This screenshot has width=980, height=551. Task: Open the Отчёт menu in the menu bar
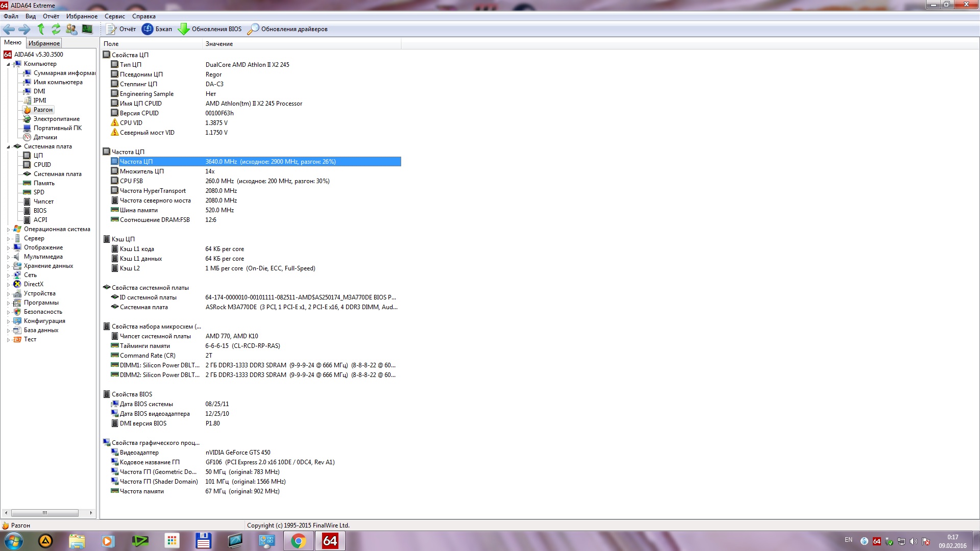pyautogui.click(x=51, y=16)
